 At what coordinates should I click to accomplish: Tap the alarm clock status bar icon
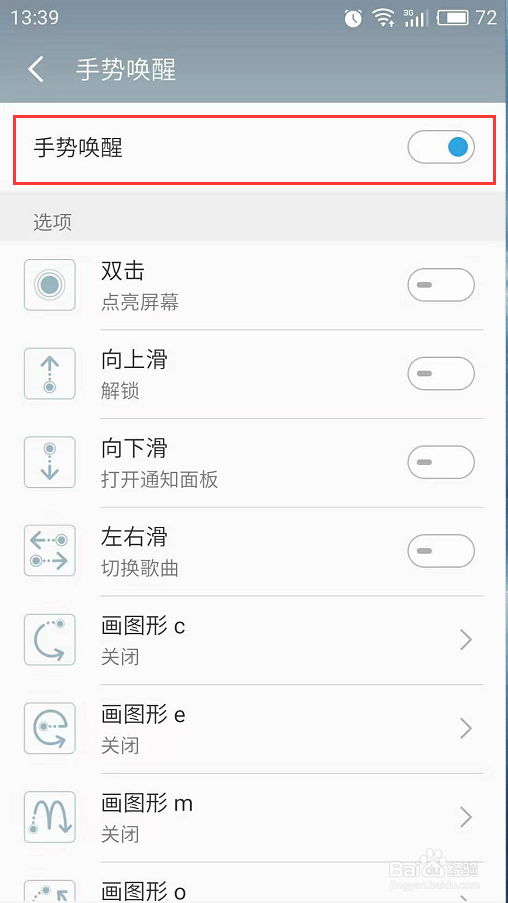352,18
